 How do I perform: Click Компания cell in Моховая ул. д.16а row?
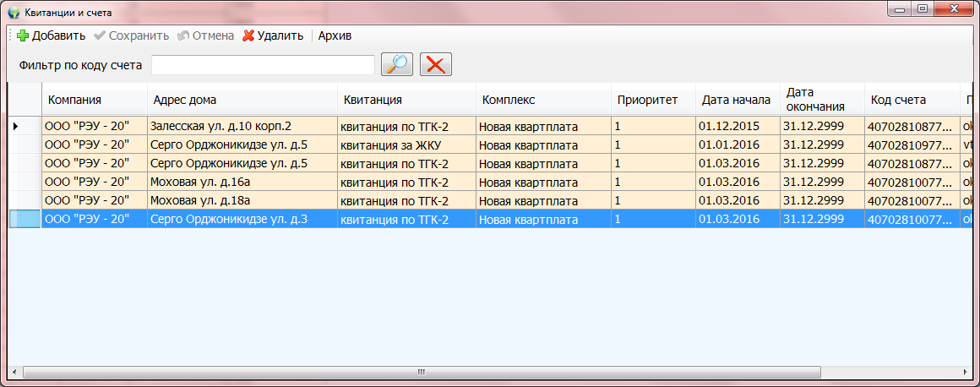[x=95, y=182]
